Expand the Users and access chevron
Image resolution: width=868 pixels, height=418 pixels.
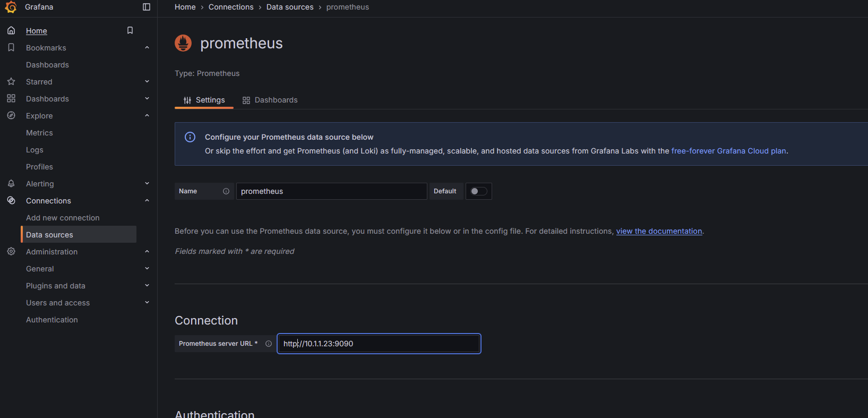pyautogui.click(x=147, y=302)
